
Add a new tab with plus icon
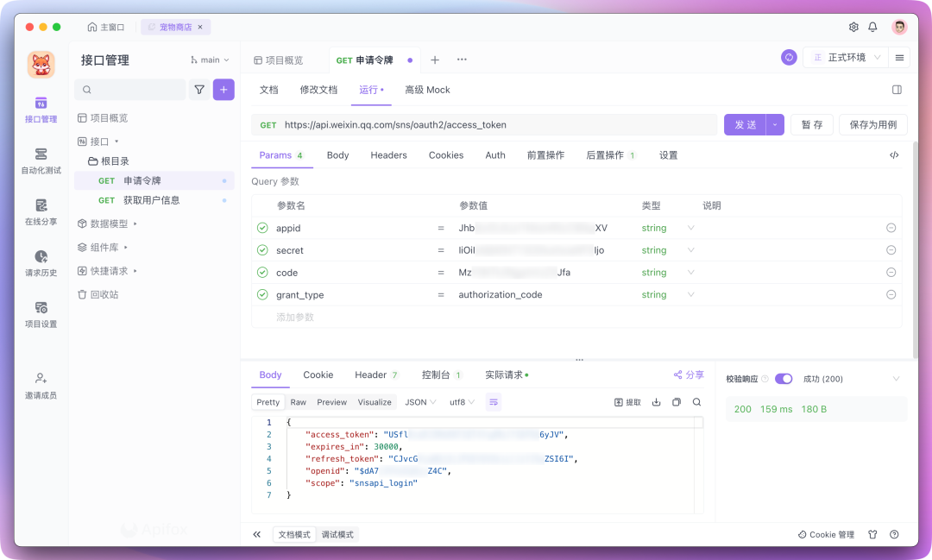435,60
